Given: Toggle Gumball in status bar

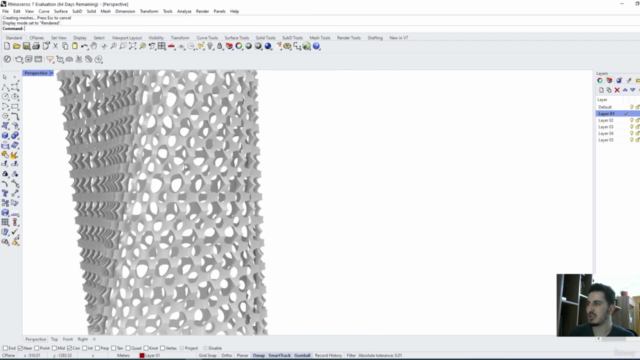Looking at the screenshot, I should pyautogui.click(x=302, y=356).
